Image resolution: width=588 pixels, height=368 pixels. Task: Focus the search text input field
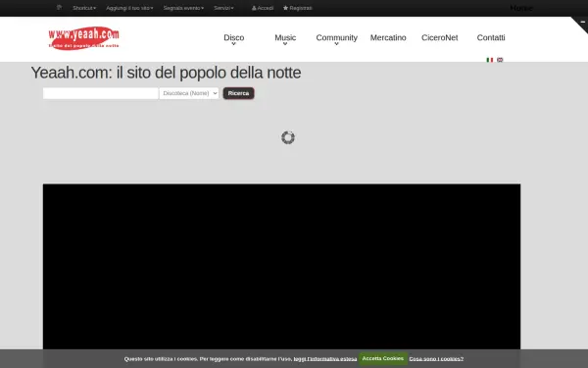click(101, 93)
